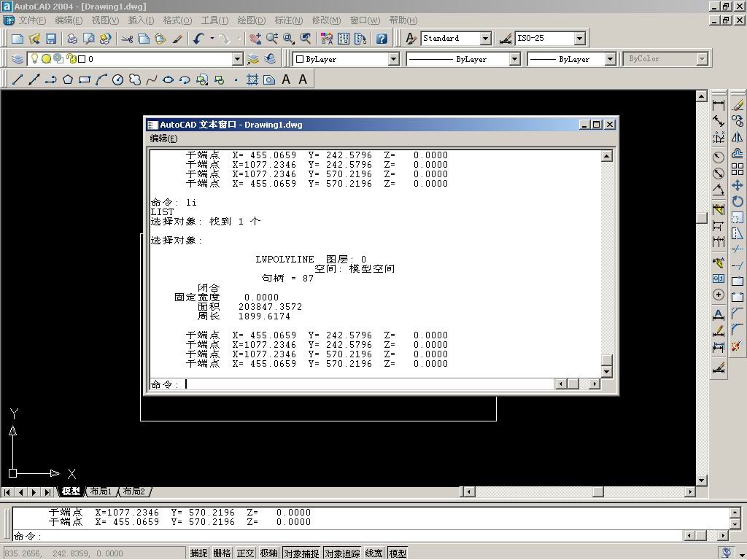Toggle 模型 model space button in status bar

pyautogui.click(x=398, y=553)
